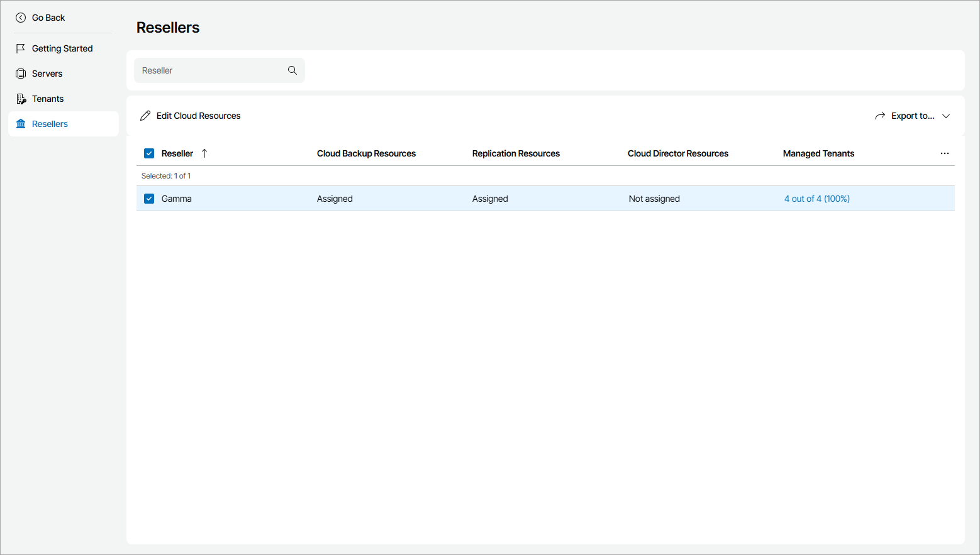Click the pencil icon beside Edit Cloud Resources
This screenshot has height=555, width=980.
tap(145, 116)
